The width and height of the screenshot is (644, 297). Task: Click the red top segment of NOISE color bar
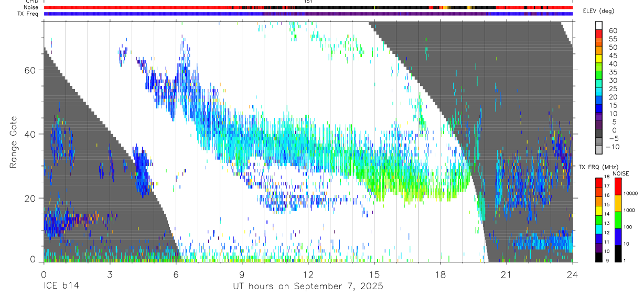point(618,186)
